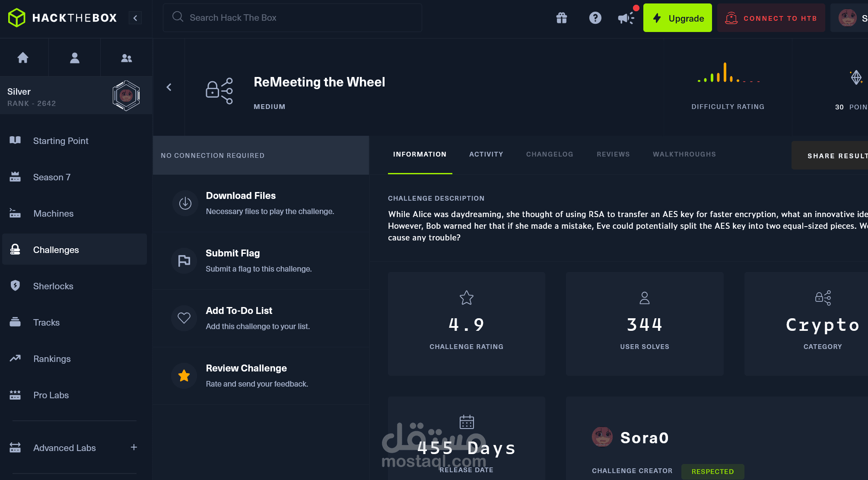The height and width of the screenshot is (480, 868).
Task: Click the 4.9 challenge rating value
Action: click(467, 325)
